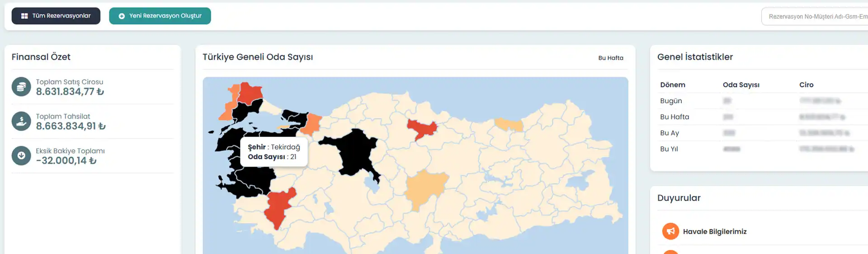868x254 pixels.
Task: Click the Oda Sayısı column header
Action: (x=741, y=85)
